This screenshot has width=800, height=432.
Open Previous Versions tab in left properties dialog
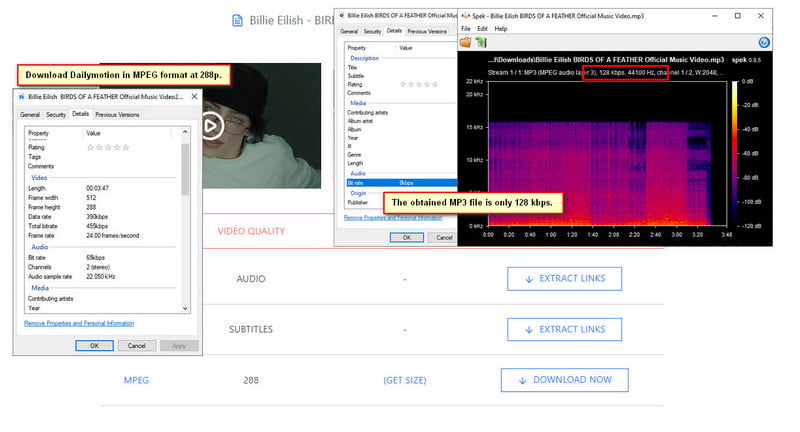117,115
